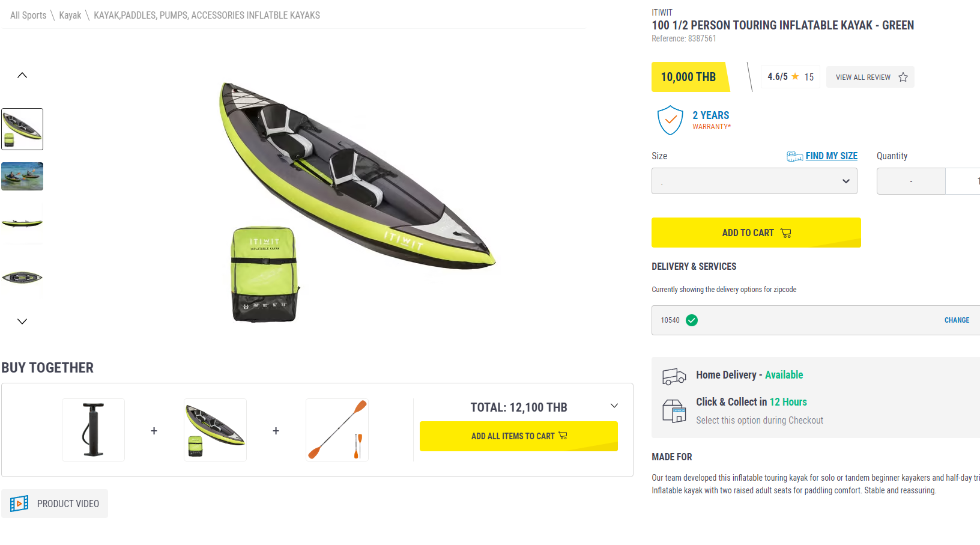Go to the Kayak breadcrumb
The height and width of the screenshot is (545, 980).
70,16
